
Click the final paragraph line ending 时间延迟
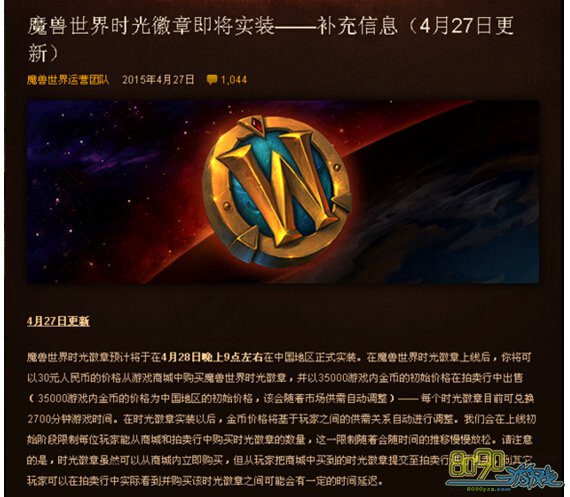(205, 481)
